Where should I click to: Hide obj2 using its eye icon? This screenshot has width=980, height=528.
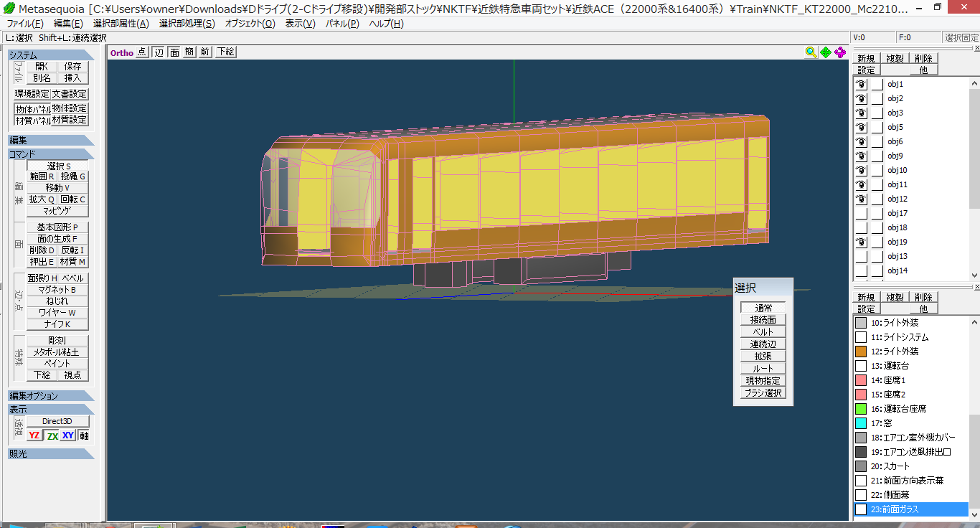[x=862, y=98]
